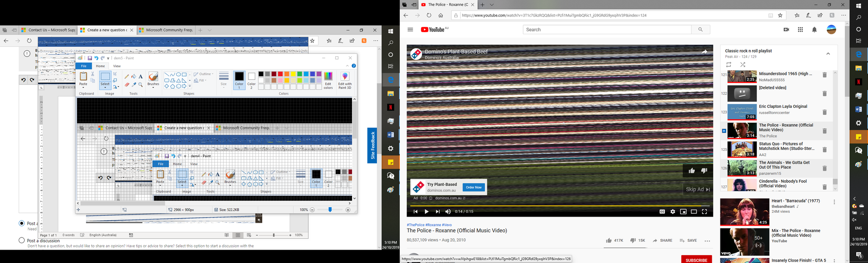This screenshot has width=868, height=263.
Task: Click the Save icon in dem5 Paint title bar
Action: click(x=90, y=58)
